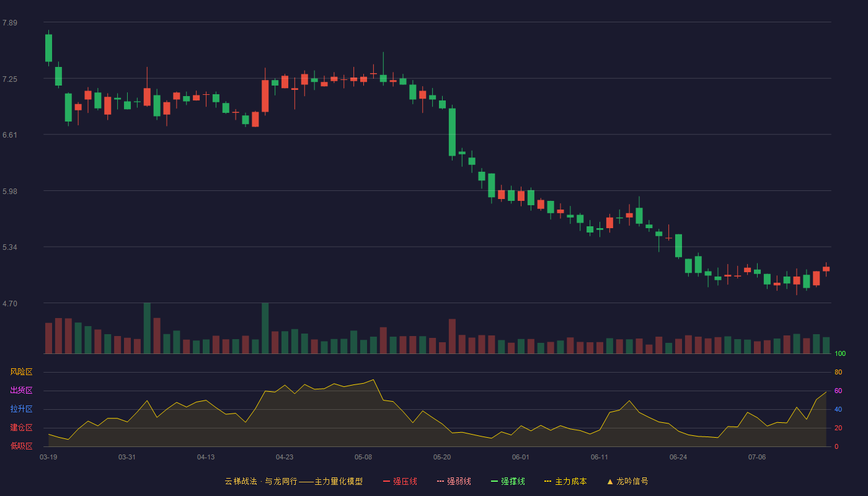Select the 03-31 date label
The image size is (868, 496).
[x=127, y=457]
